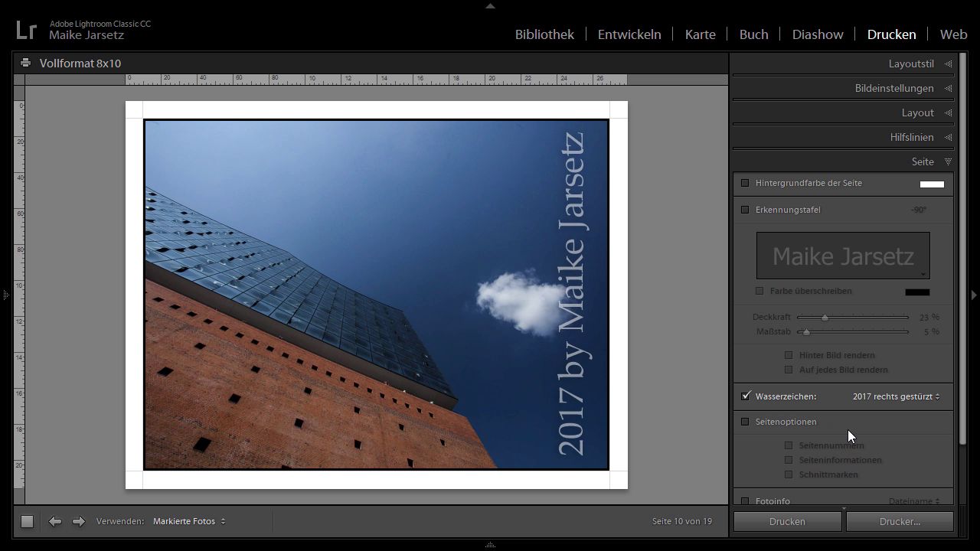Click the Vollformat 8x10 template title
The width and height of the screenshot is (980, 551).
(80, 64)
